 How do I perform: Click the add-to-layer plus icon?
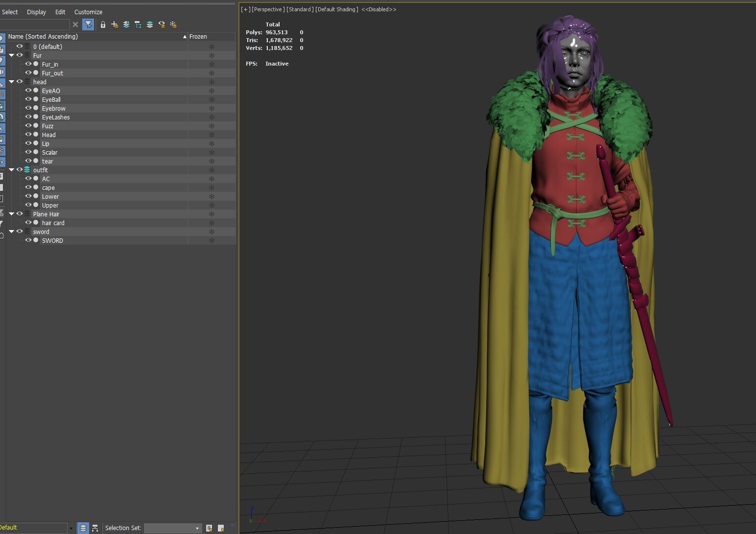pyautogui.click(x=115, y=24)
